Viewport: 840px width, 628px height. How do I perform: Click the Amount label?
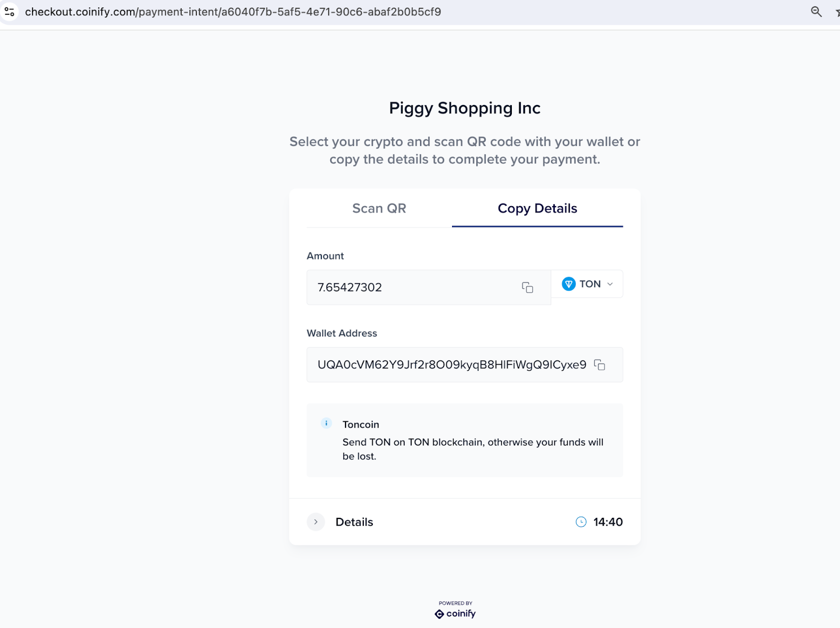pos(325,256)
